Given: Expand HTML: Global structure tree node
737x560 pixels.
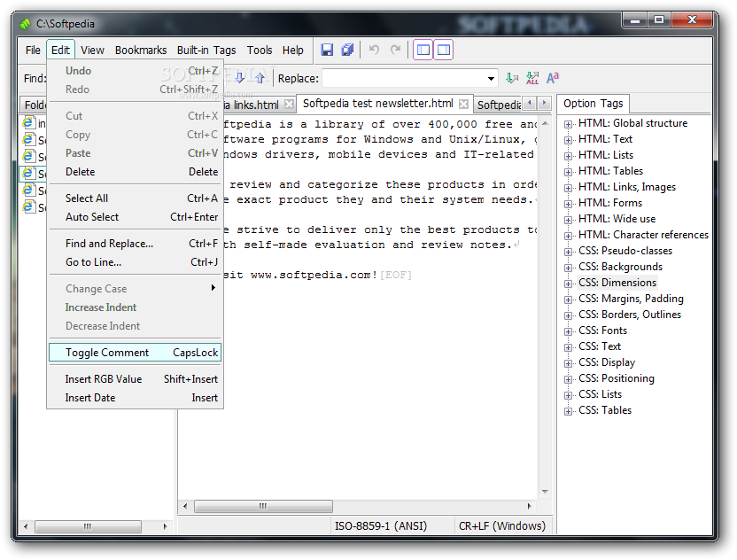Looking at the screenshot, I should pyautogui.click(x=568, y=124).
